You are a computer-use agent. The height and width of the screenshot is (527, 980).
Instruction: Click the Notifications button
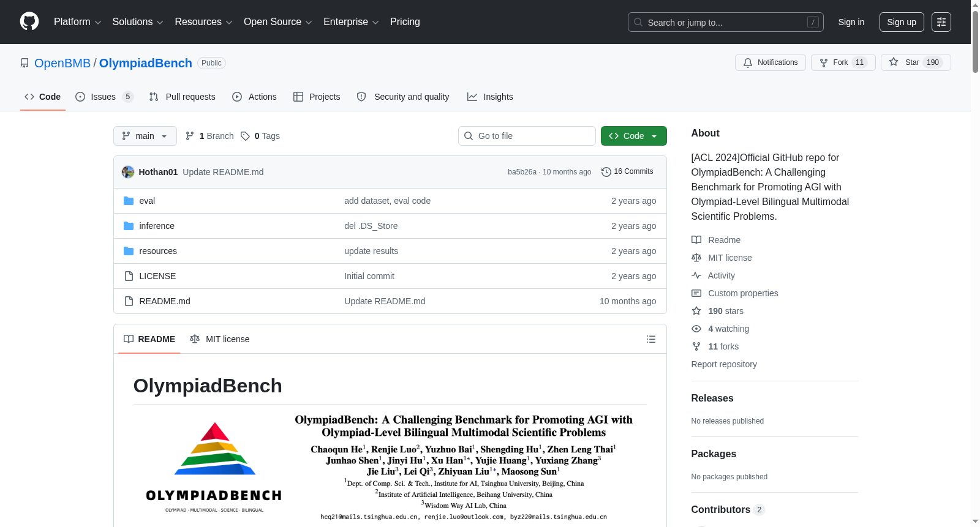pyautogui.click(x=771, y=62)
